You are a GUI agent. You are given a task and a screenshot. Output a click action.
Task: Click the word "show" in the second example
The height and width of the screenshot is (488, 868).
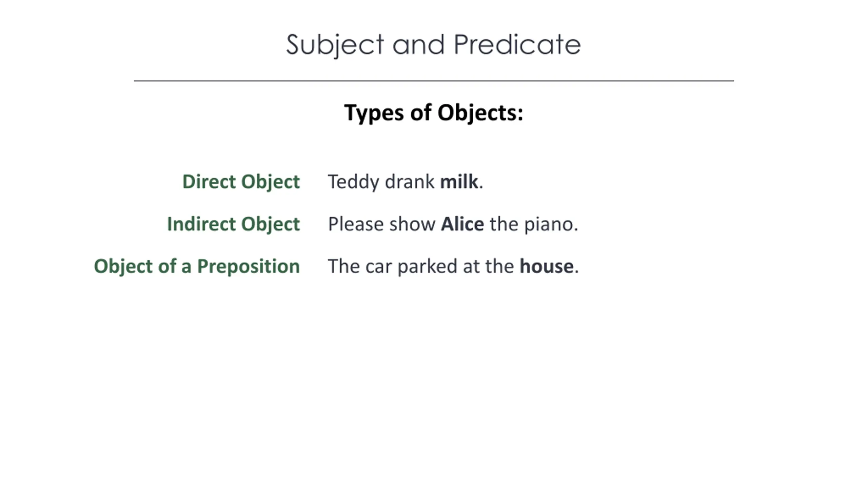click(412, 224)
